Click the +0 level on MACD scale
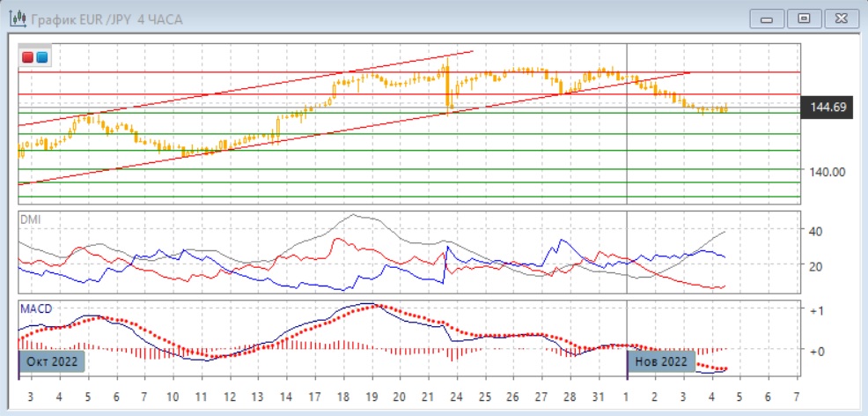 pos(817,350)
